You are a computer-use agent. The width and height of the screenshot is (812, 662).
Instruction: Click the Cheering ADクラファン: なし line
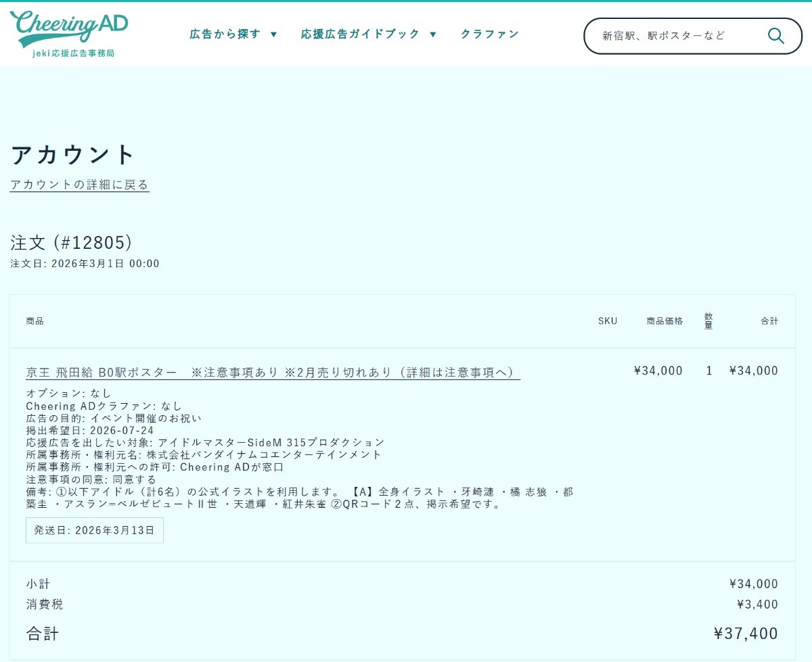click(x=104, y=406)
